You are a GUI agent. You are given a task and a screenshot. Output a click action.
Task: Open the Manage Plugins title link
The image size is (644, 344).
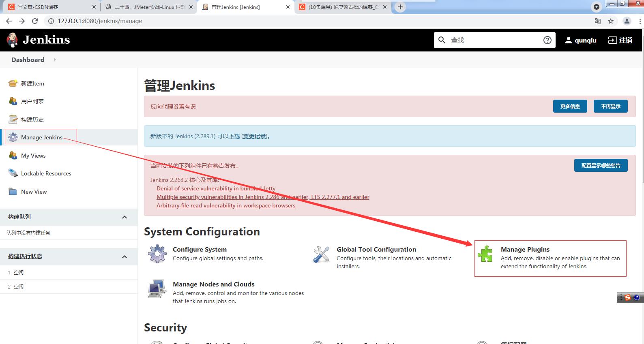point(525,249)
